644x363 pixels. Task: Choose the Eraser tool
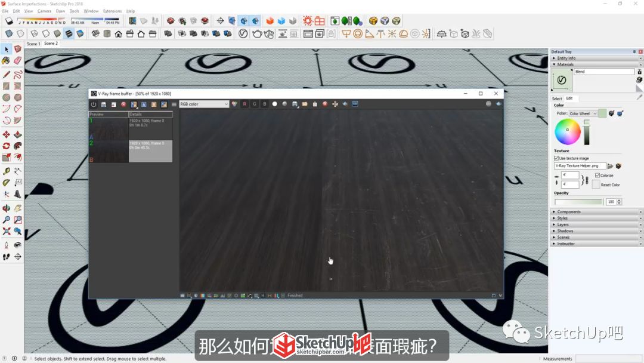click(18, 61)
